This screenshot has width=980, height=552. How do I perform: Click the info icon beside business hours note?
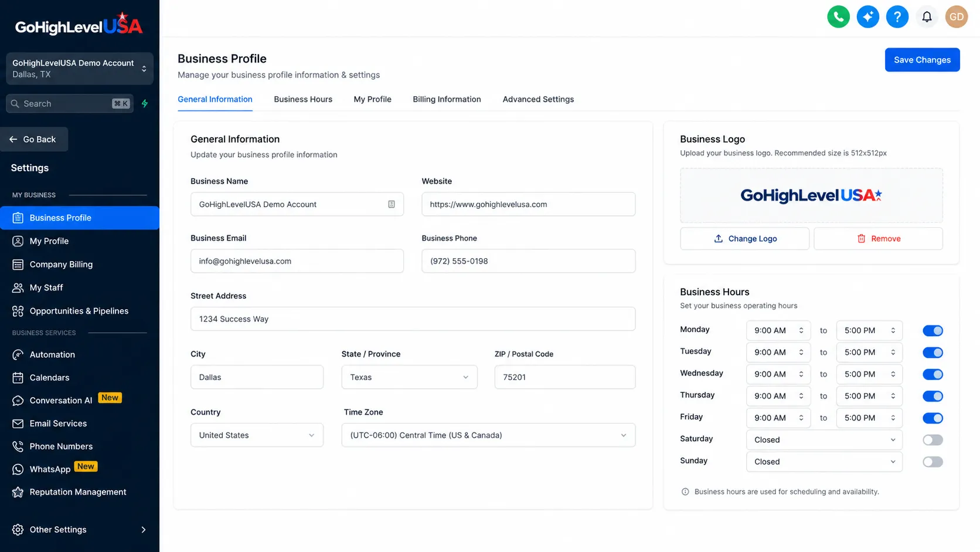click(x=685, y=492)
